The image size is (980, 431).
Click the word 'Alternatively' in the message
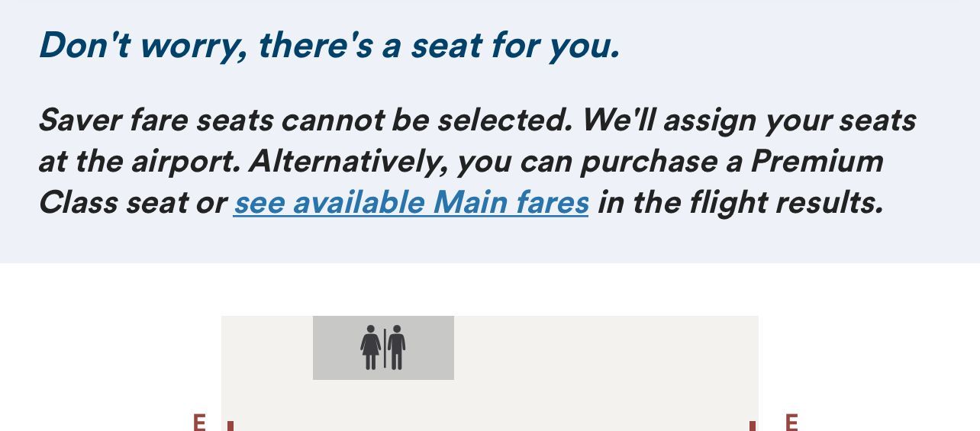349,162
